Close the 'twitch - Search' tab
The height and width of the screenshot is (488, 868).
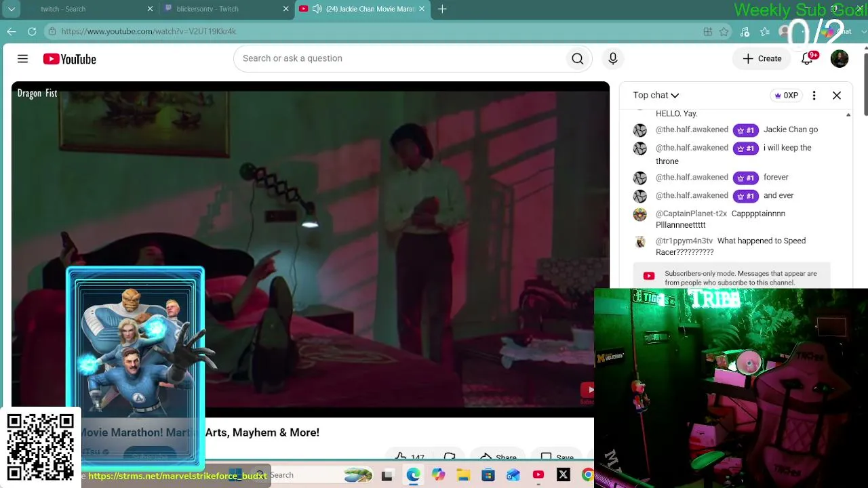pos(150,9)
